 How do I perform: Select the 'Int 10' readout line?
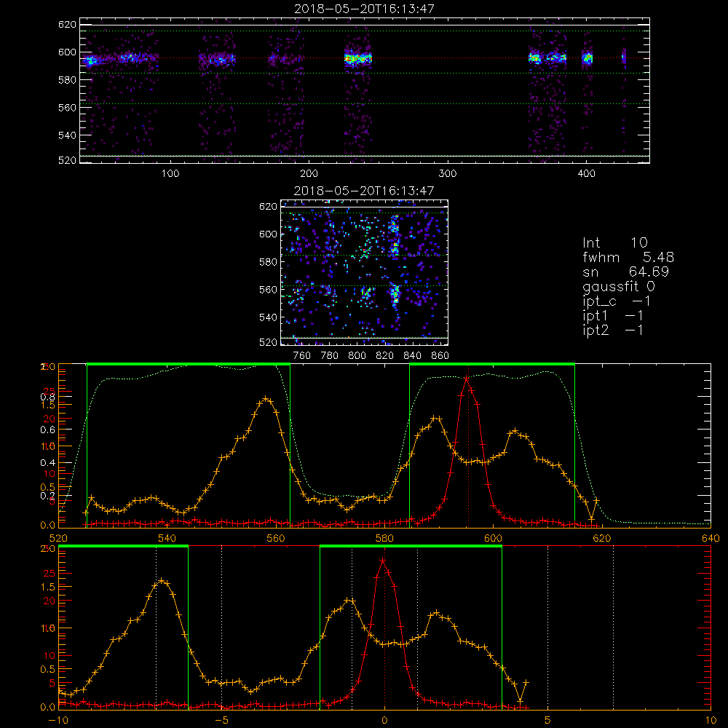[615, 242]
